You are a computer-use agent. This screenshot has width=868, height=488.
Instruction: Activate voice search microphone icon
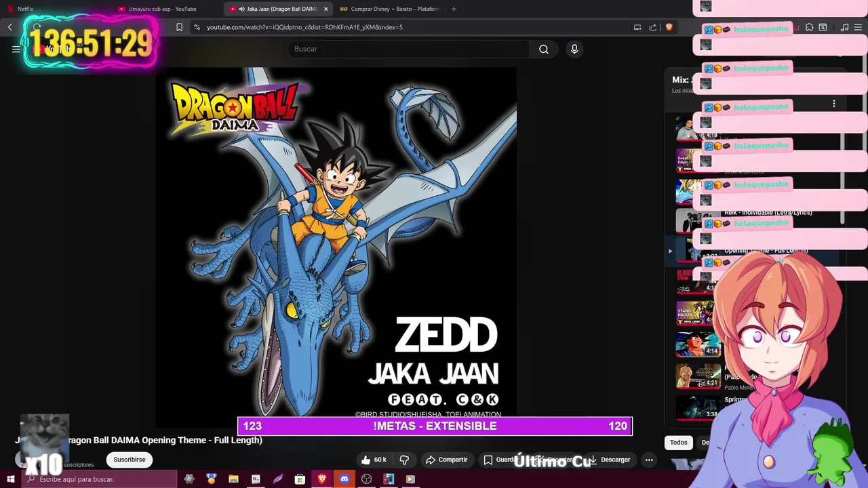pyautogui.click(x=574, y=49)
